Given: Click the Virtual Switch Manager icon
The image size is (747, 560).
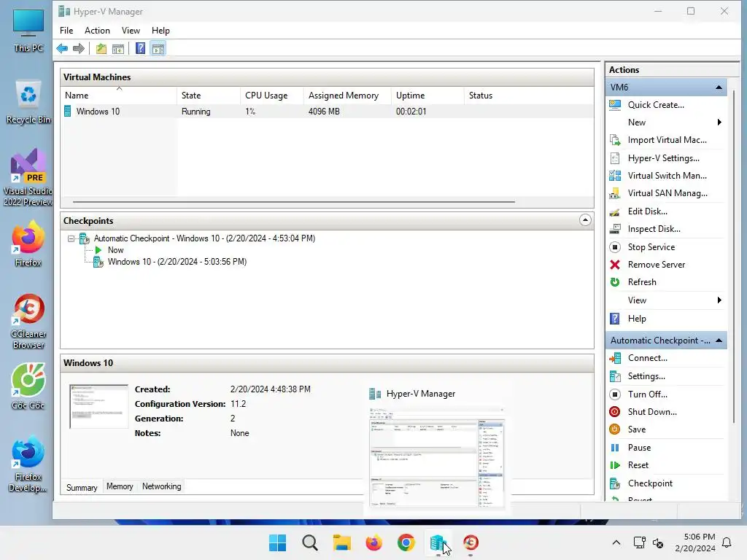Looking at the screenshot, I should click(x=615, y=176).
